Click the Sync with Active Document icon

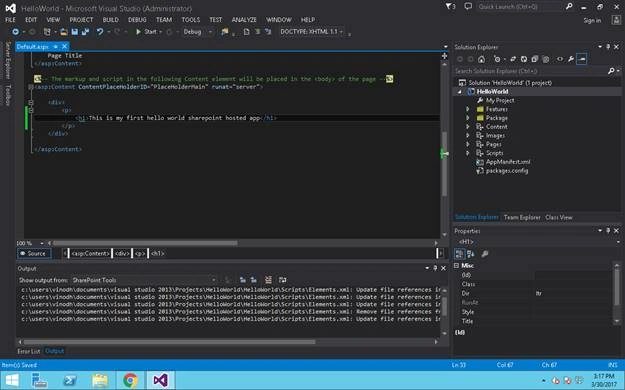coord(513,59)
